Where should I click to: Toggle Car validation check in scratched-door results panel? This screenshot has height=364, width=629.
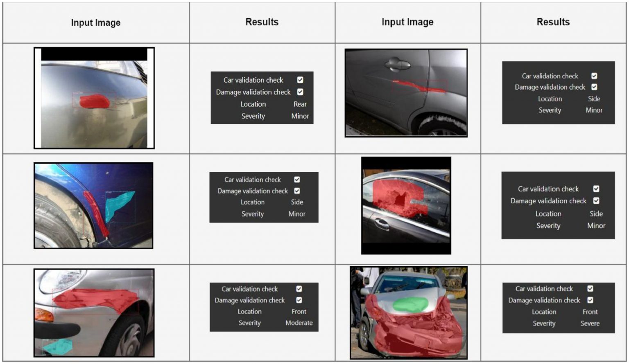click(594, 76)
